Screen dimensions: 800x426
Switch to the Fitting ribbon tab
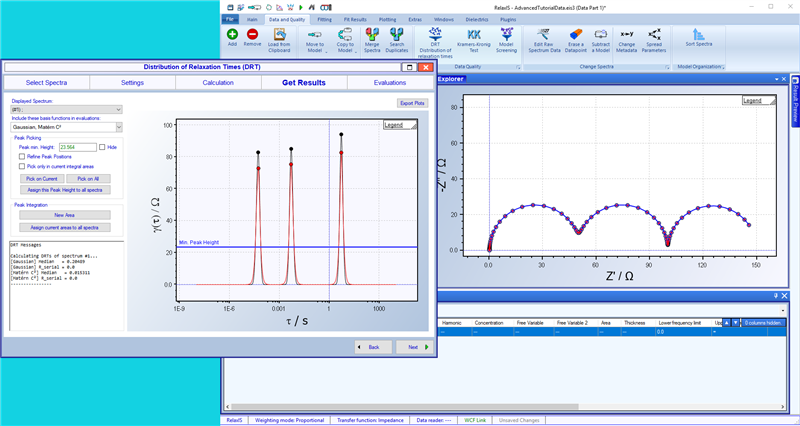click(324, 19)
